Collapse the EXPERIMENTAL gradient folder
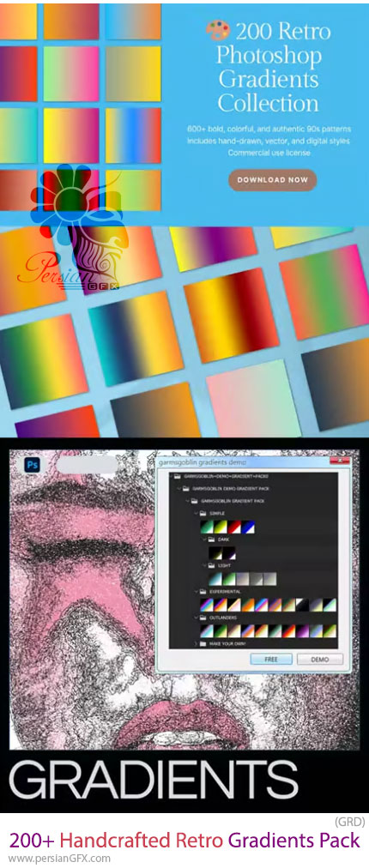369x868 pixels. tap(197, 591)
